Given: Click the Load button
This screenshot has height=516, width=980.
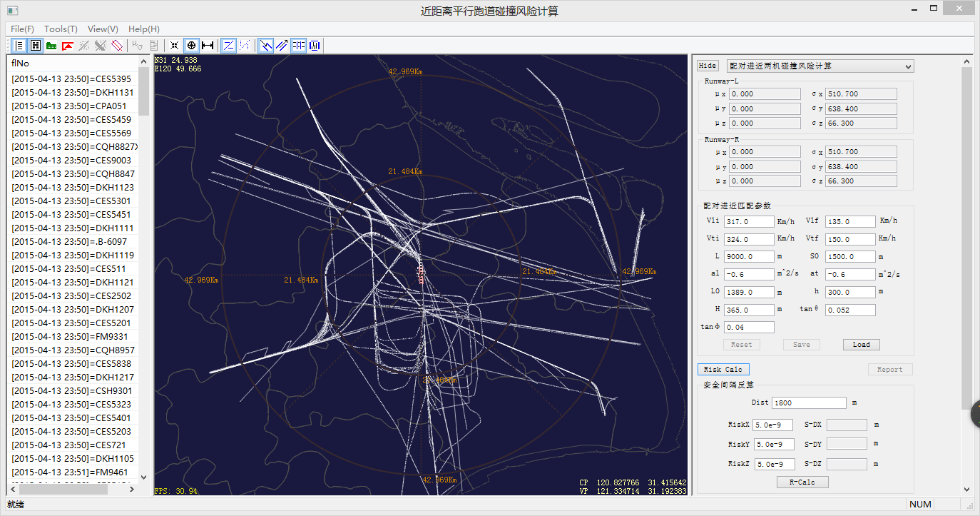Looking at the screenshot, I should pos(861,345).
